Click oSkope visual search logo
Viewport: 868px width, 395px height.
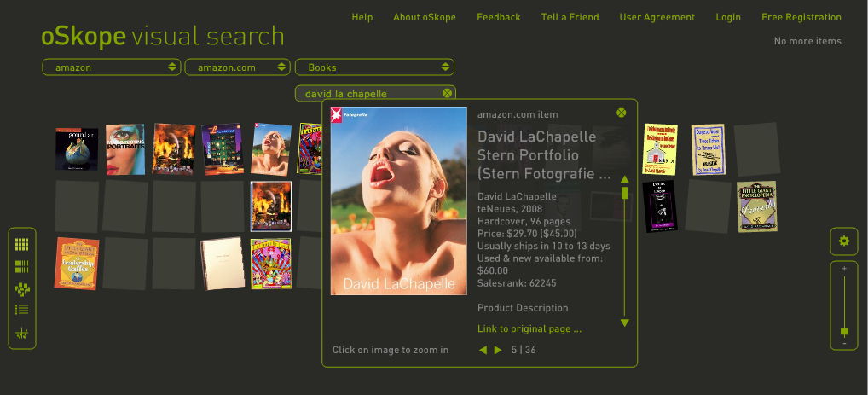(x=162, y=37)
